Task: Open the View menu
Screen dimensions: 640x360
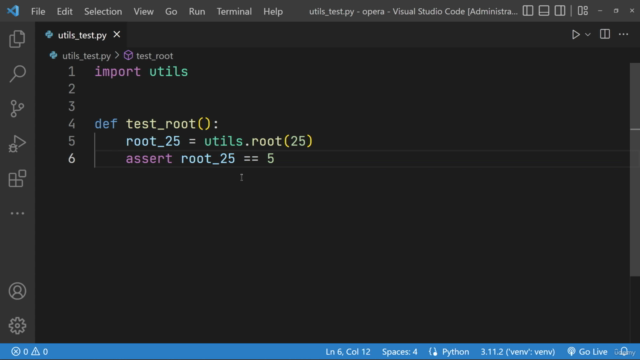Action: (143, 11)
